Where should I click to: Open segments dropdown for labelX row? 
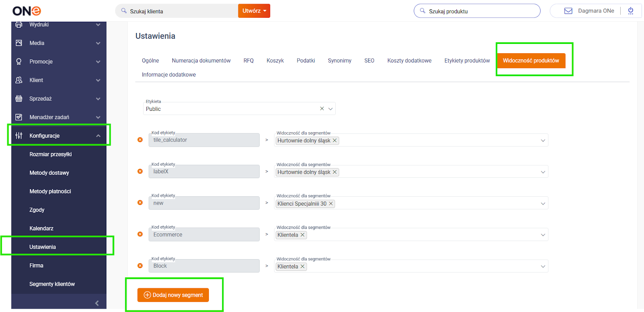(543, 172)
